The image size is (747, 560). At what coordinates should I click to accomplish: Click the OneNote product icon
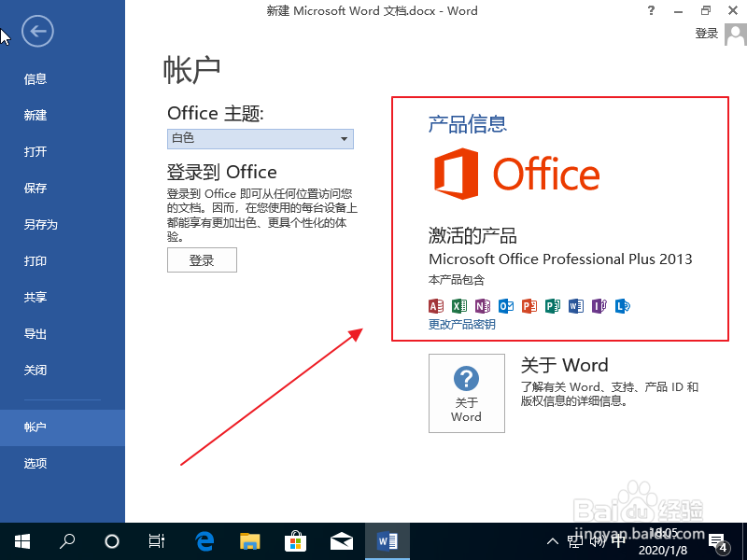point(483,306)
